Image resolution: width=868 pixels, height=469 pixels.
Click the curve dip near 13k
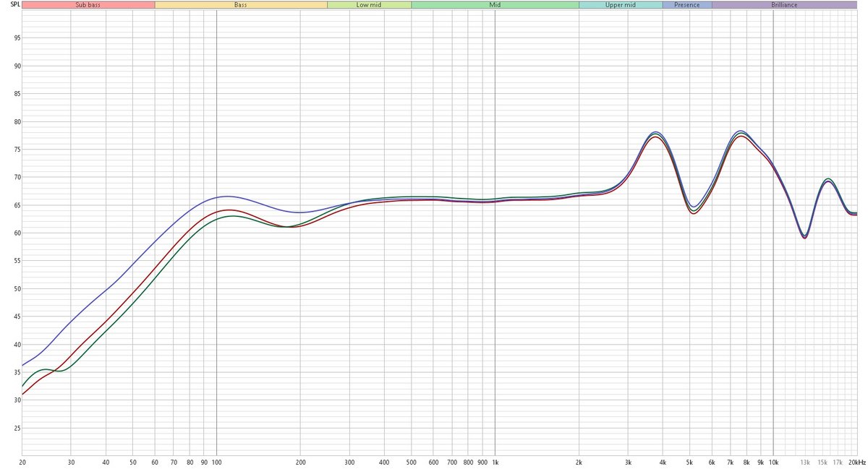(804, 236)
